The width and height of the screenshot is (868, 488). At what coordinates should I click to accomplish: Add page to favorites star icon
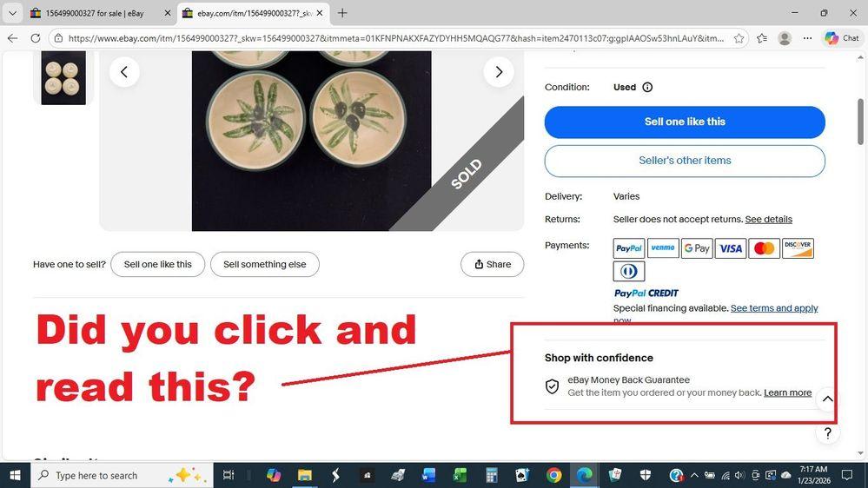739,38
